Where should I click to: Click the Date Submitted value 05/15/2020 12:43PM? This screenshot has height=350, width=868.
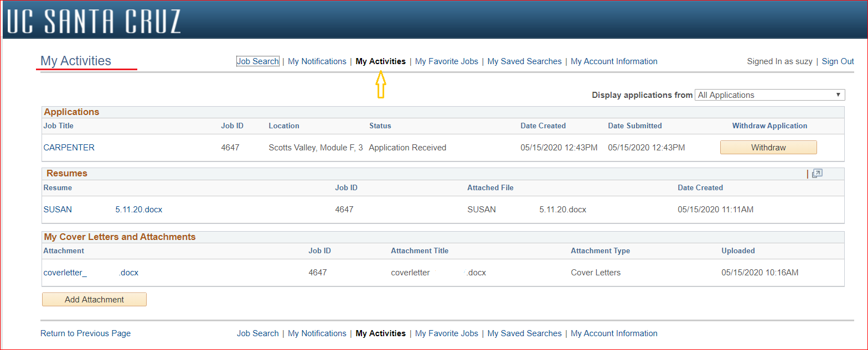tap(647, 148)
